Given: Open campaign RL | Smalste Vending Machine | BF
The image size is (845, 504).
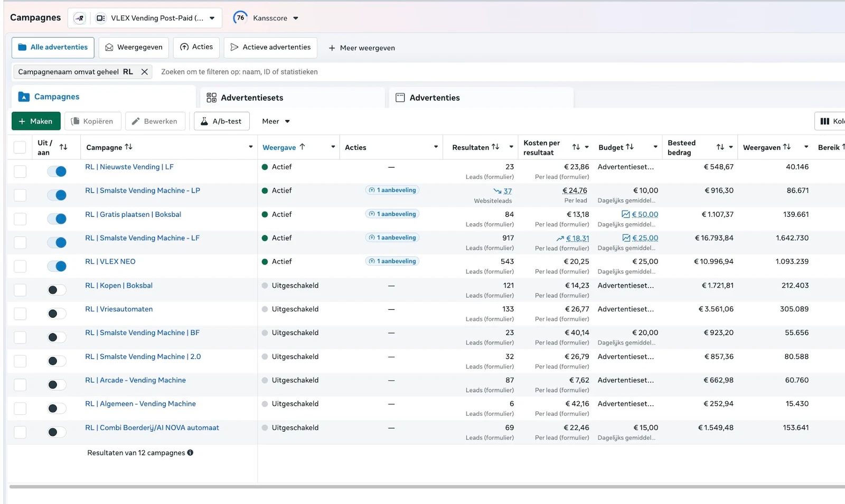Looking at the screenshot, I should point(142,333).
